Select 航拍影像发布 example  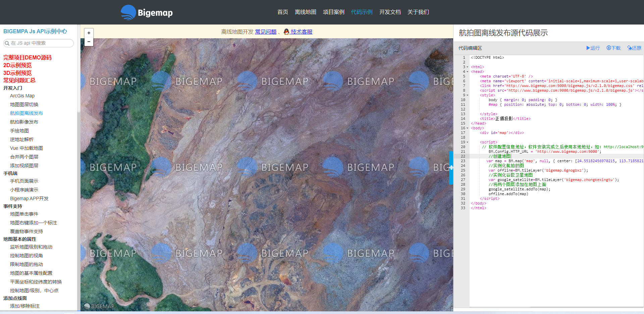24,122
